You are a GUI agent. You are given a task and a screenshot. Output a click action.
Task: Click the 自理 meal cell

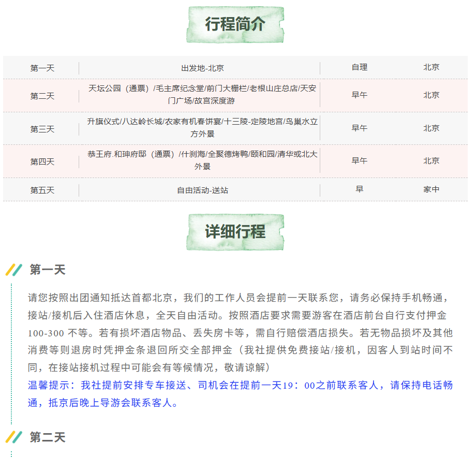[360, 67]
